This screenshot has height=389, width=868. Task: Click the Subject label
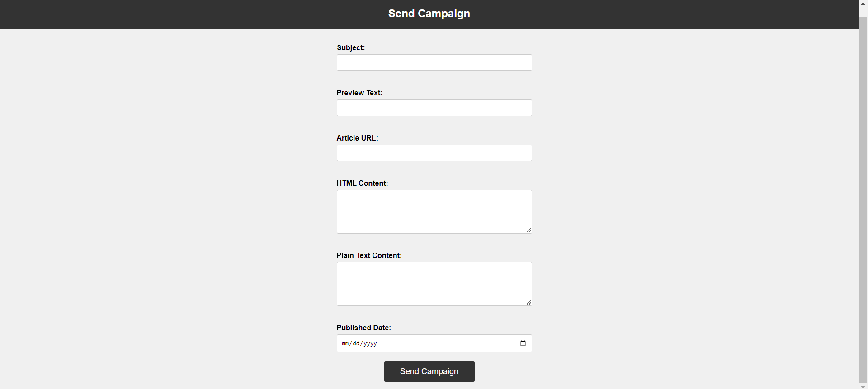pyautogui.click(x=351, y=47)
